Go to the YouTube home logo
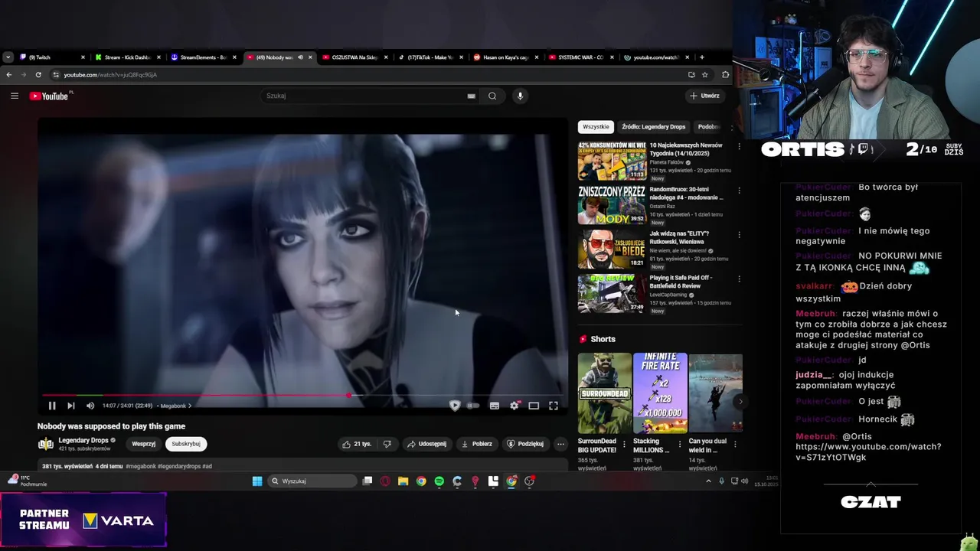Viewport: 980px width, 551px height. [50, 96]
